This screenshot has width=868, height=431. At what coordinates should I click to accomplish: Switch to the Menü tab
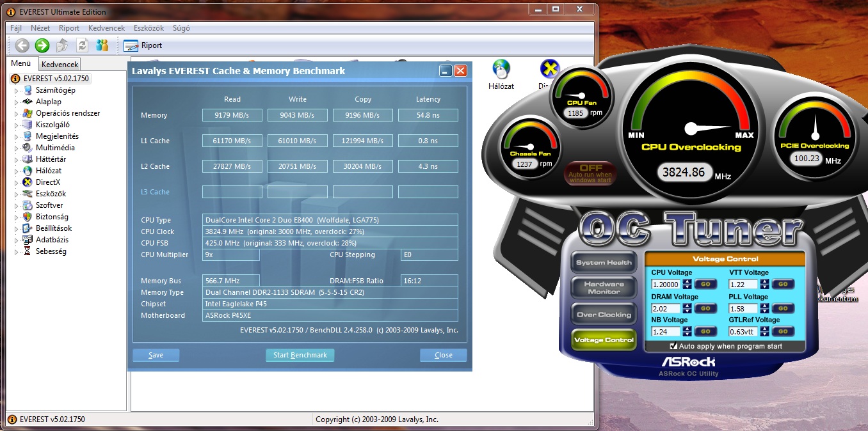pyautogui.click(x=21, y=63)
